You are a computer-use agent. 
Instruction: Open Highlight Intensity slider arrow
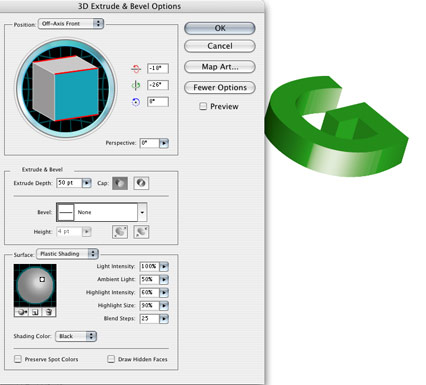pyautogui.click(x=164, y=293)
